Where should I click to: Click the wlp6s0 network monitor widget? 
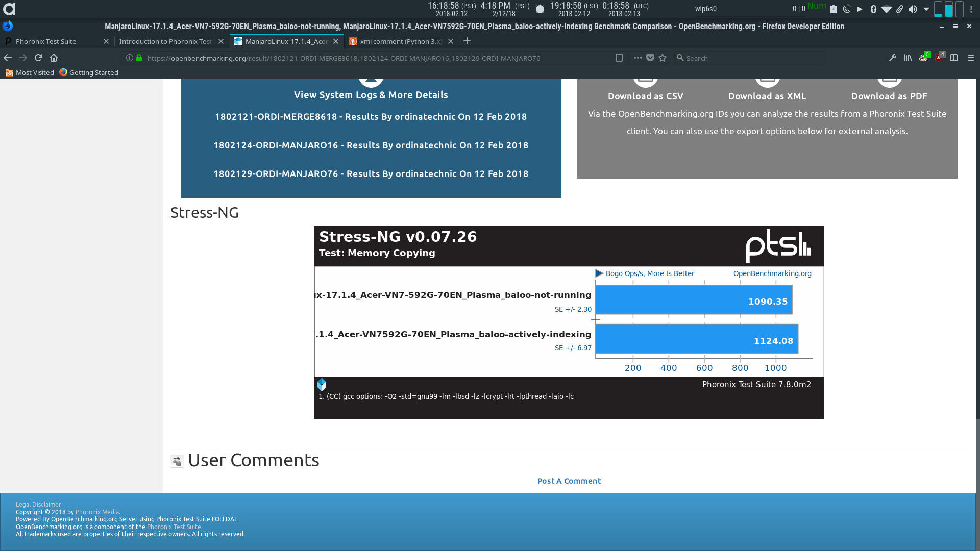[750, 9]
